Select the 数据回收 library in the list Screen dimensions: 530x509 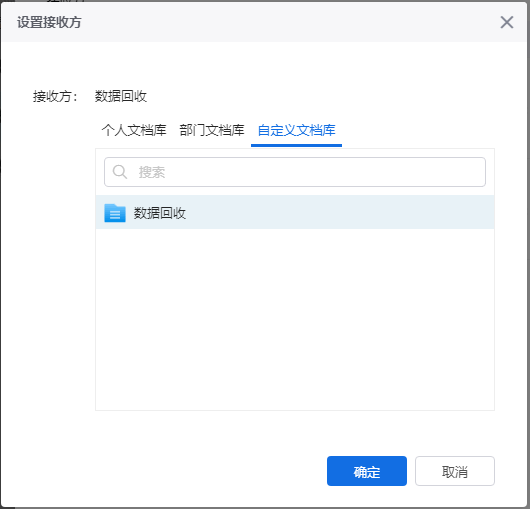[x=295, y=212]
